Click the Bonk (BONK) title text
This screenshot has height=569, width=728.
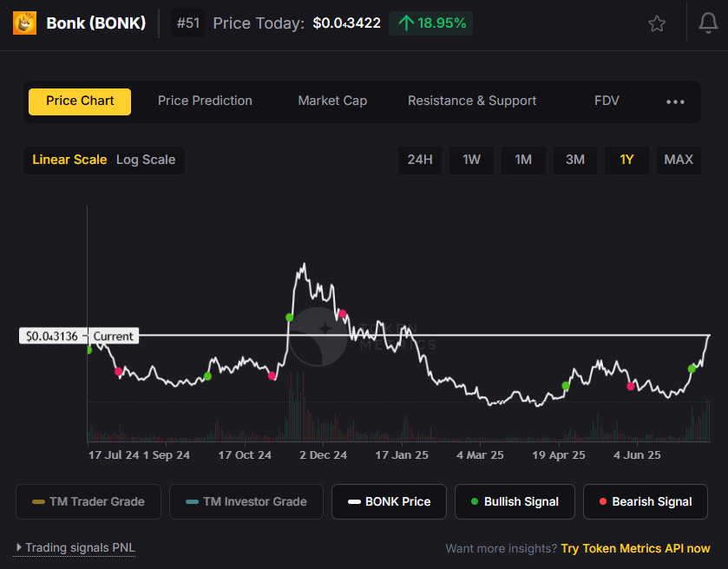tap(96, 23)
